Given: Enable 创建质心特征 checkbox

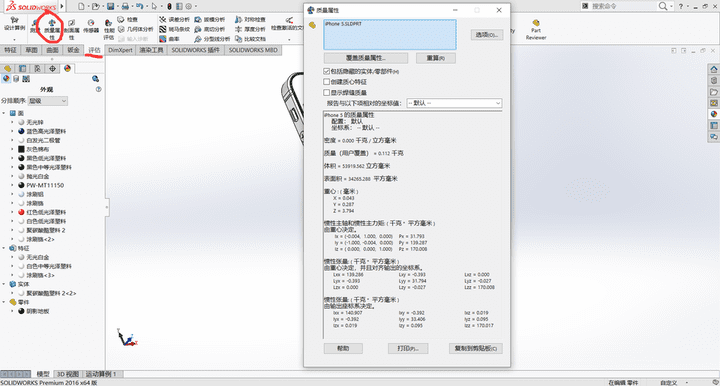Looking at the screenshot, I should point(326,82).
